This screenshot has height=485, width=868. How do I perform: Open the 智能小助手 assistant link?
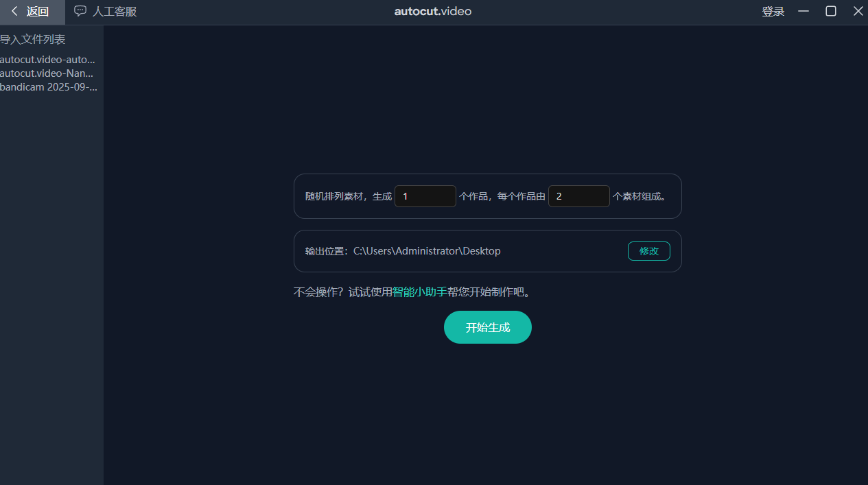click(418, 292)
